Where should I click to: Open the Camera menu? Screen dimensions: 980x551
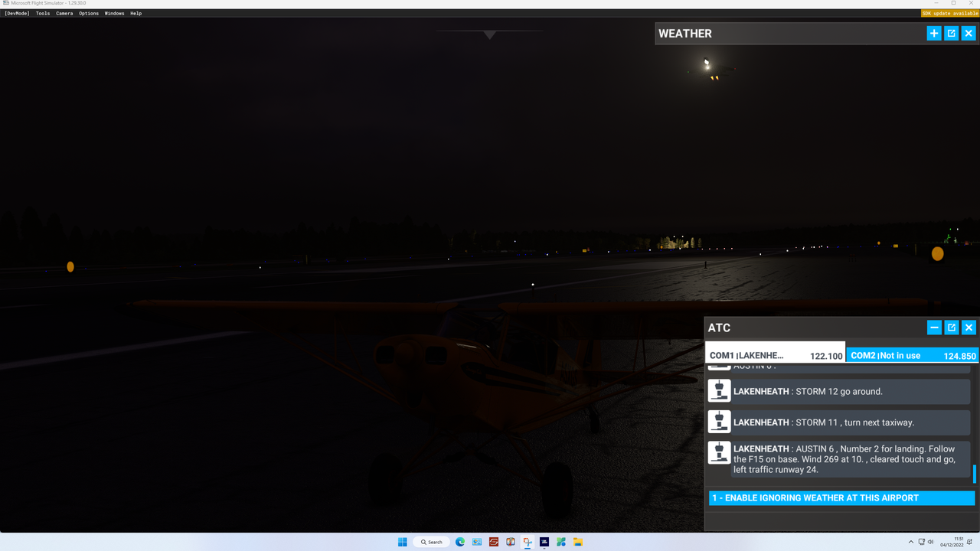[x=64, y=13]
